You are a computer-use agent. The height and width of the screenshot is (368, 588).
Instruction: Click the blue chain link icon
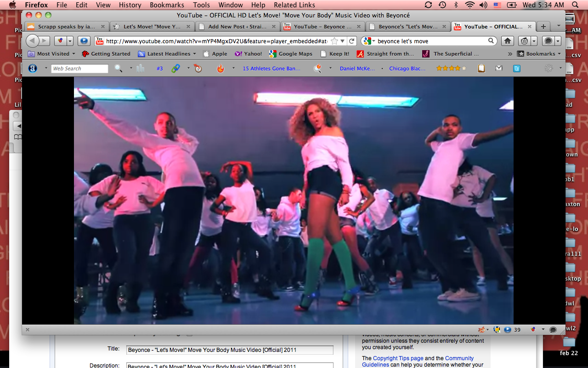(175, 69)
